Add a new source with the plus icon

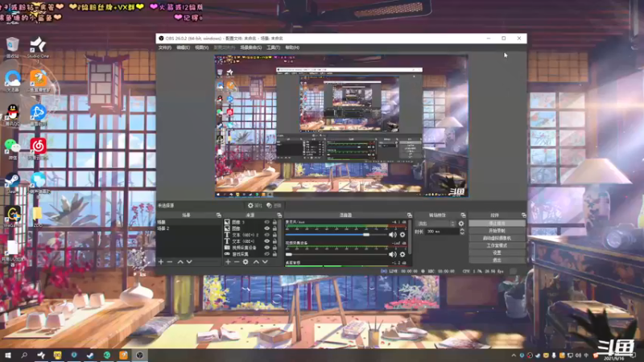pos(228,262)
